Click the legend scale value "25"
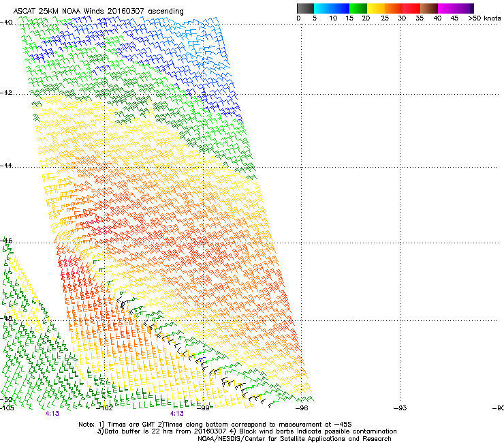This screenshot has width=504, height=443. pos(385,18)
